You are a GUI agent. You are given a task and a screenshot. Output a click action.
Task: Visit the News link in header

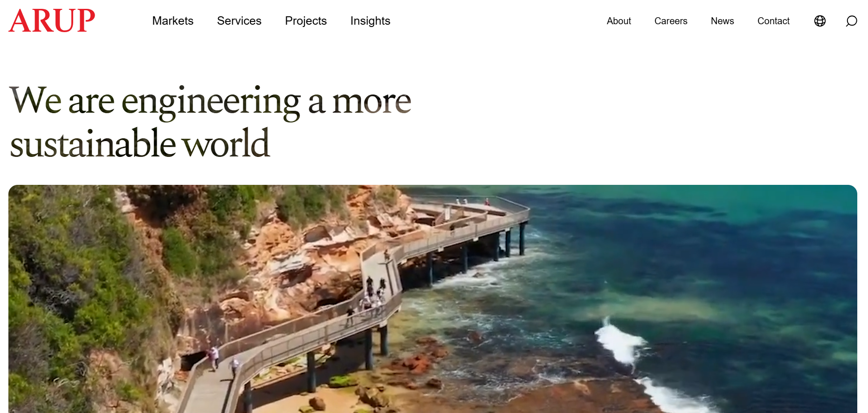[x=722, y=21]
